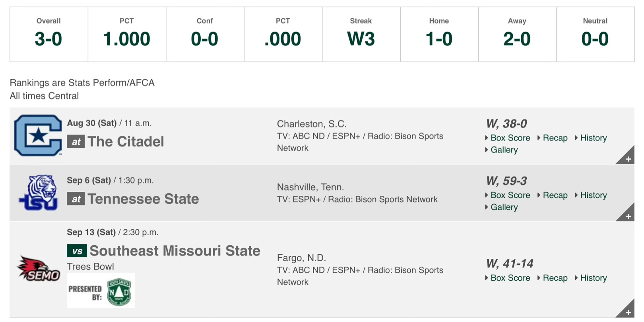This screenshot has height=322, width=644.
Task: Click the SEMO Redhawks logo
Action: 38,269
